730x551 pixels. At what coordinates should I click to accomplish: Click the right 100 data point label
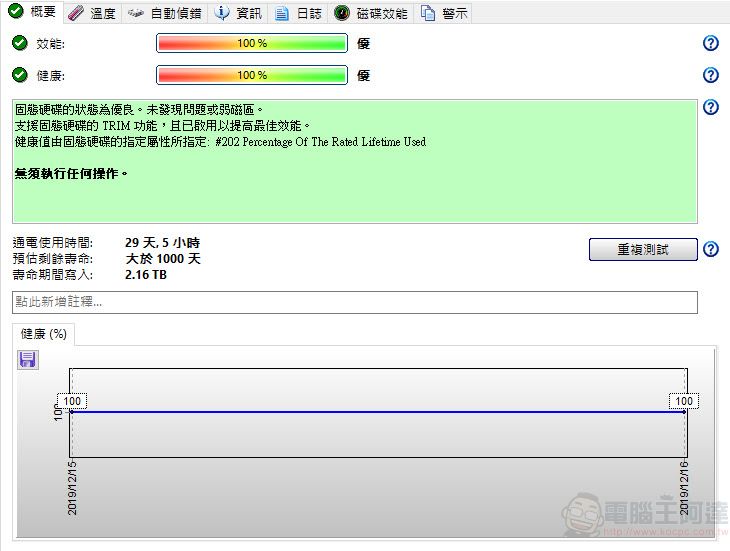[x=684, y=401]
